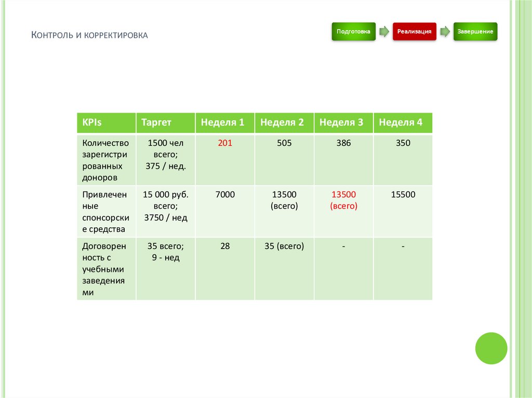Screen dimensions: 532x398
Task: Select the Таргет header cell
Action: pos(166,123)
